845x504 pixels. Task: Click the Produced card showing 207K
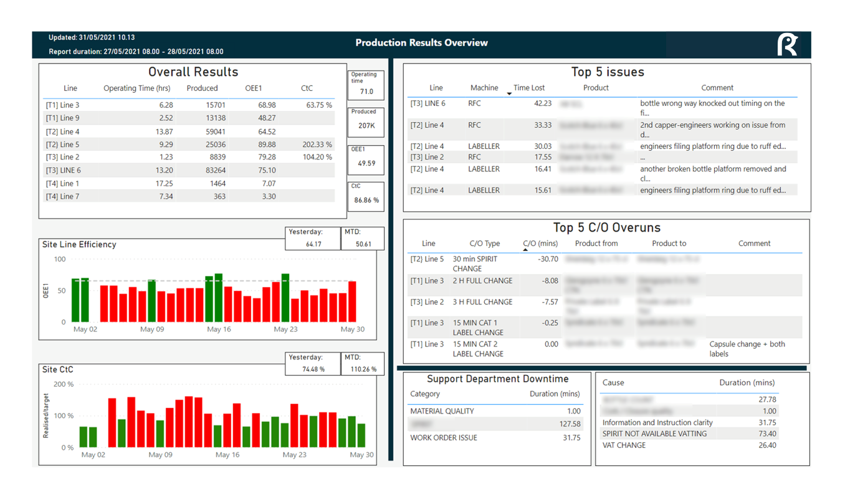coord(366,122)
